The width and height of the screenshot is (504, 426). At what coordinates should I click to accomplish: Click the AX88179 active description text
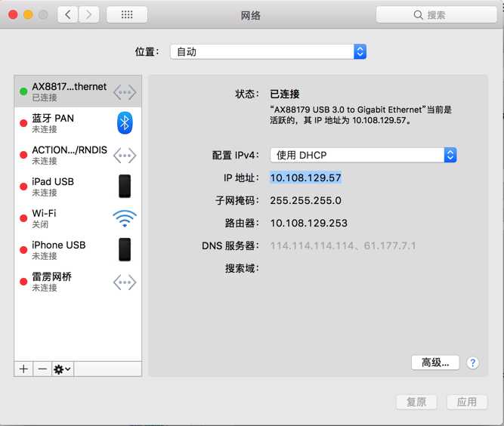pyautogui.click(x=360, y=115)
